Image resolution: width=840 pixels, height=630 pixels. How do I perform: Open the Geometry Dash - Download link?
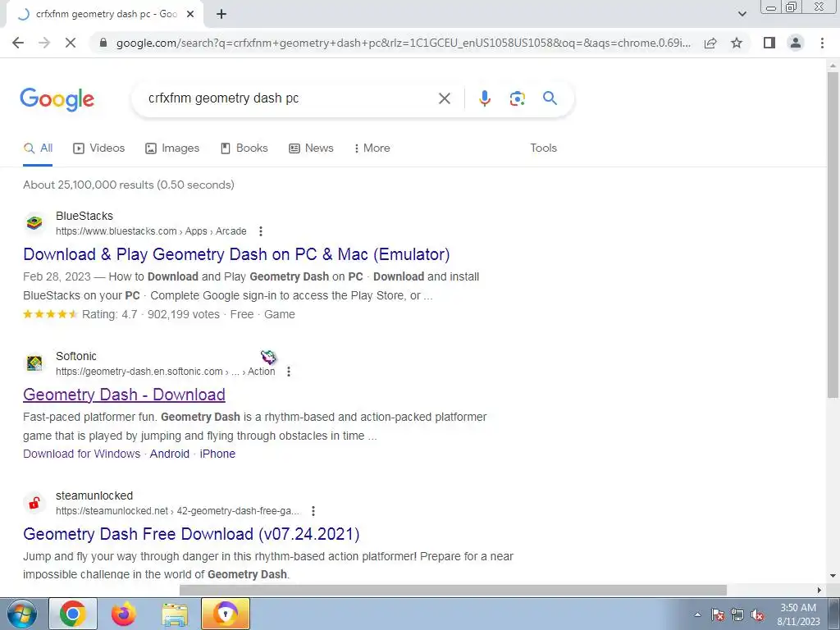click(x=124, y=395)
